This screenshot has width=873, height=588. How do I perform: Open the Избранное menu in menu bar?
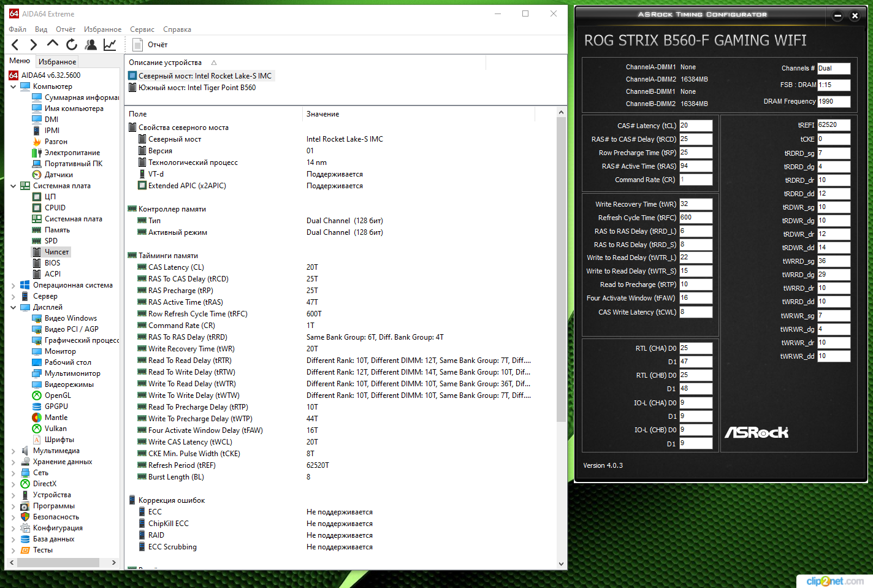103,29
